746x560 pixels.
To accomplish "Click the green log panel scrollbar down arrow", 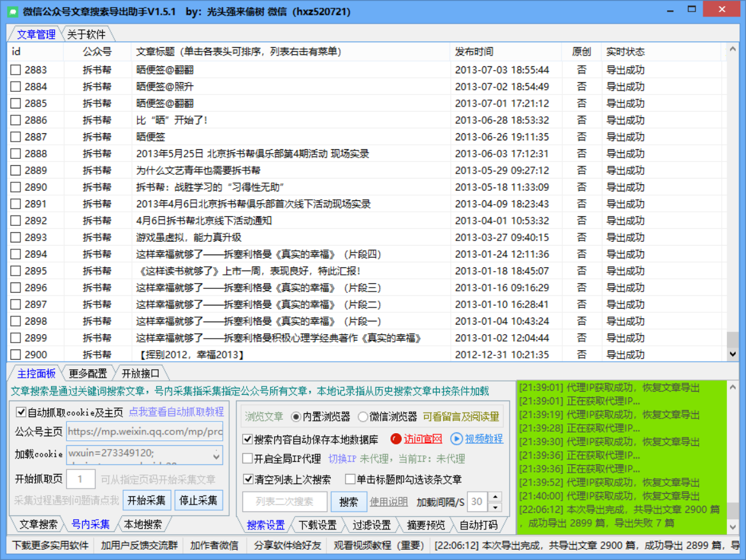I will pos(733,527).
